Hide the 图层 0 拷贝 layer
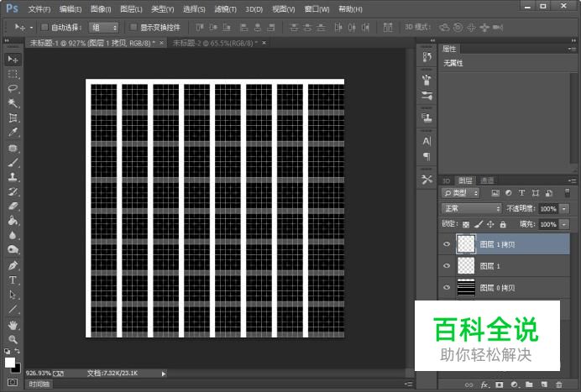 coord(447,288)
